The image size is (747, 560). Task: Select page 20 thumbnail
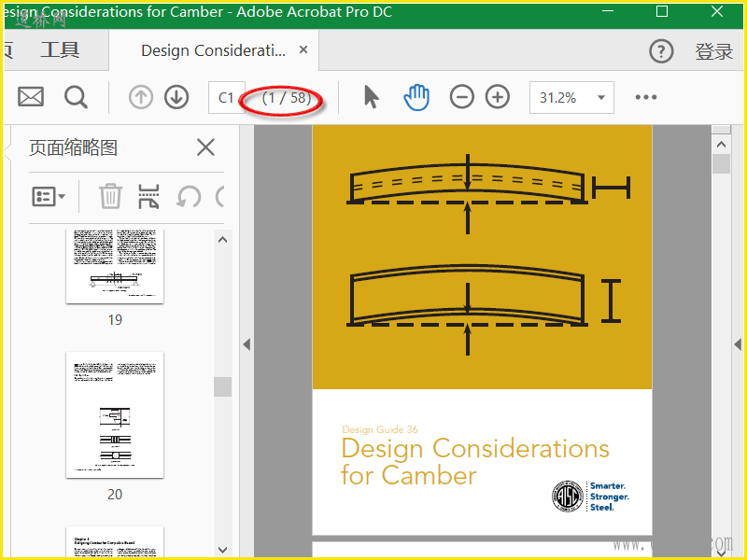pyautogui.click(x=115, y=414)
